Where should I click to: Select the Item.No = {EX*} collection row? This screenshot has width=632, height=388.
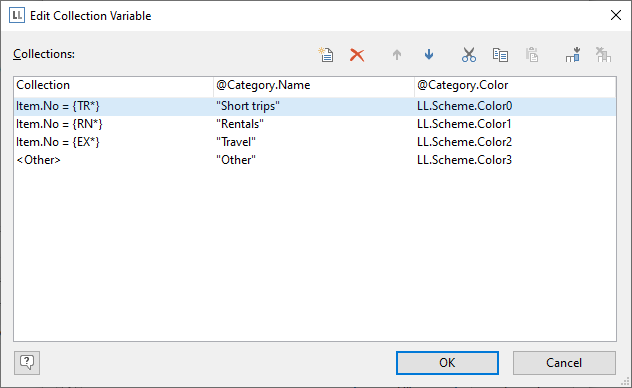[315, 142]
